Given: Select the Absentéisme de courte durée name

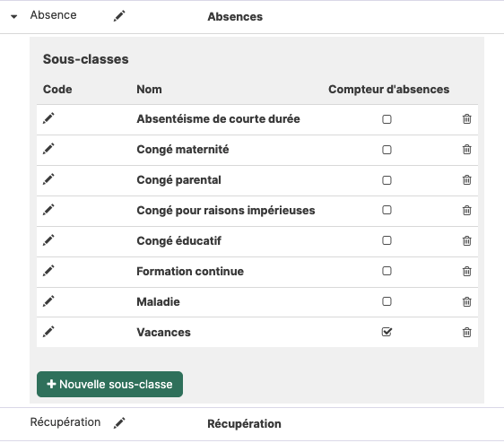Looking at the screenshot, I should [x=218, y=119].
